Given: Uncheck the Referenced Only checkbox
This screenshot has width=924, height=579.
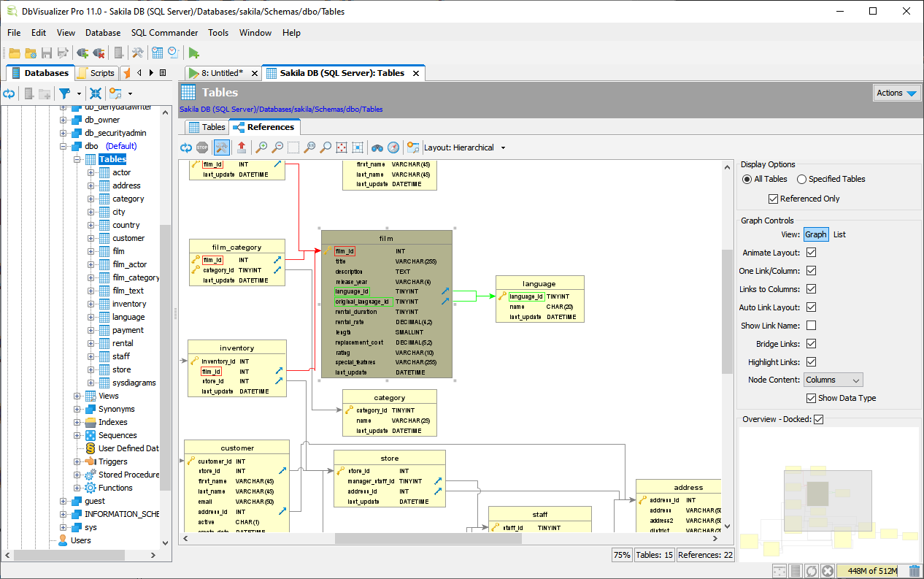Looking at the screenshot, I should (773, 199).
